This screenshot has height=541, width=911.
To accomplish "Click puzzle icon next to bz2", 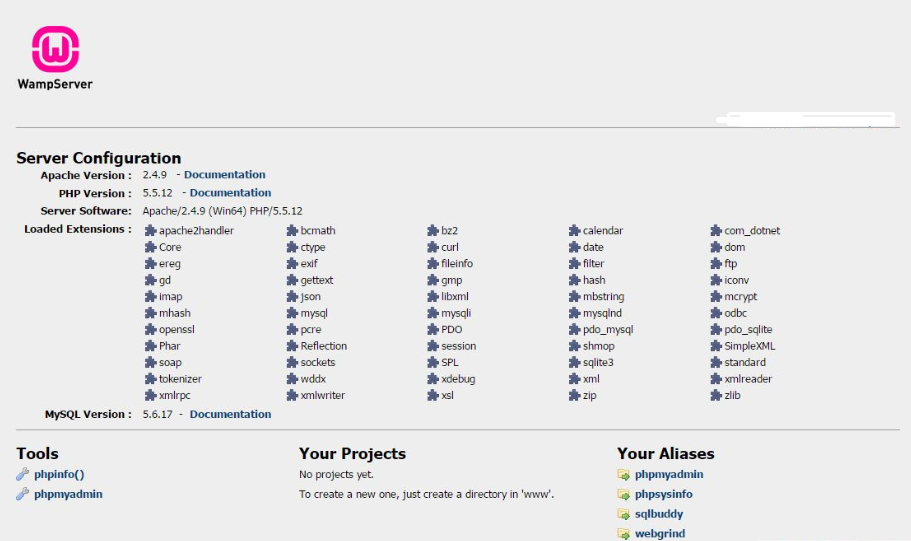I will [433, 231].
